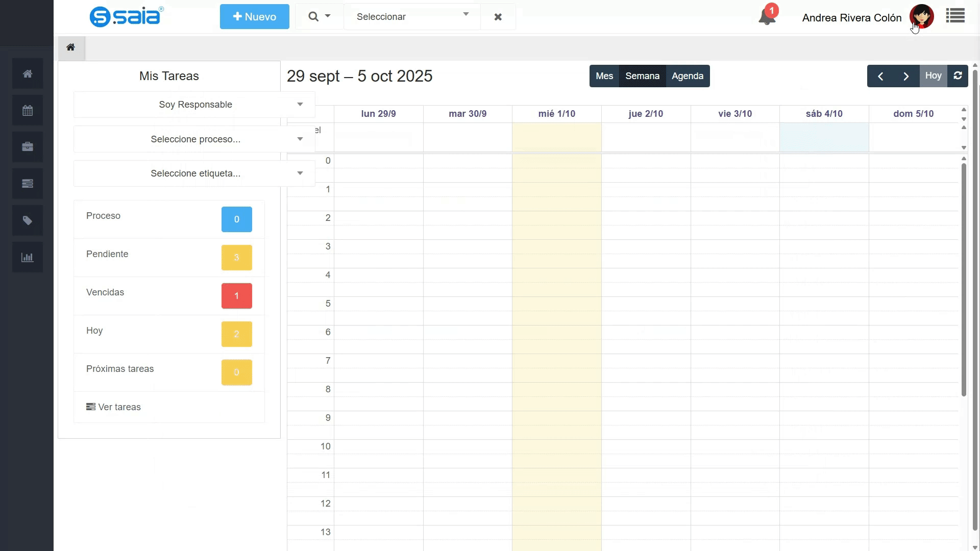The height and width of the screenshot is (551, 980).
Task: Open the briefcase icon in sidebar
Action: (x=28, y=147)
